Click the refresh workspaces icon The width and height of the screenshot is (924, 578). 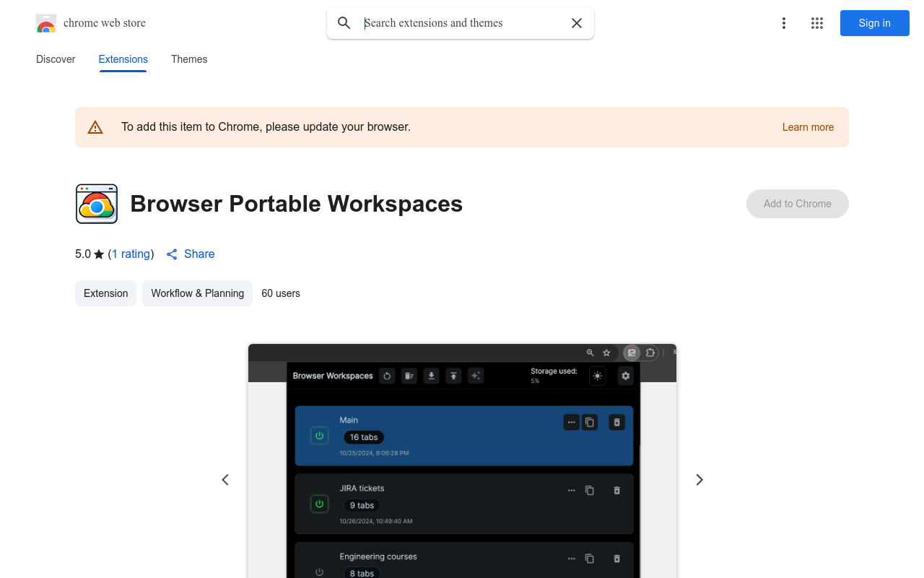pyautogui.click(x=387, y=376)
